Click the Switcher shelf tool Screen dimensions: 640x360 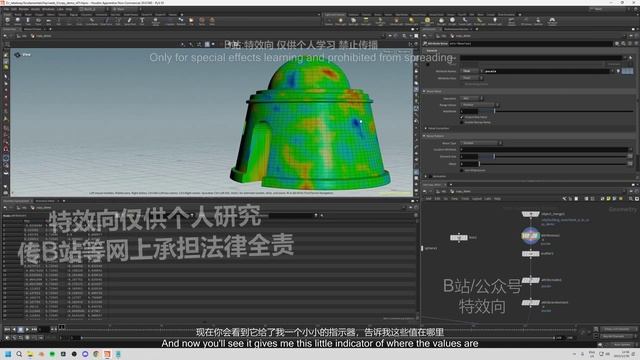[x=538, y=21]
